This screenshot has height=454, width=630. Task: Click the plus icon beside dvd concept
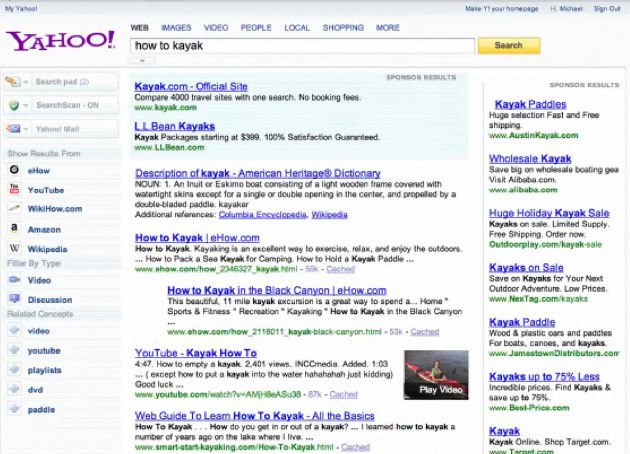[14, 389]
